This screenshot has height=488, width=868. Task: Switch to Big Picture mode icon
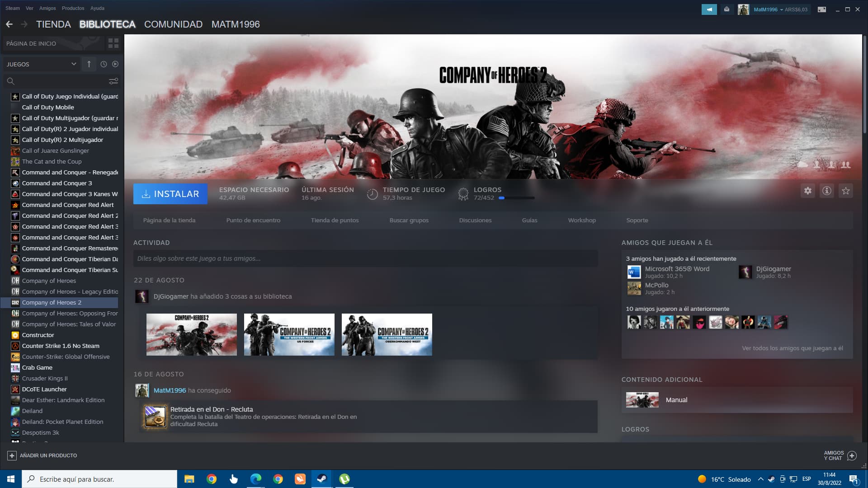(822, 9)
